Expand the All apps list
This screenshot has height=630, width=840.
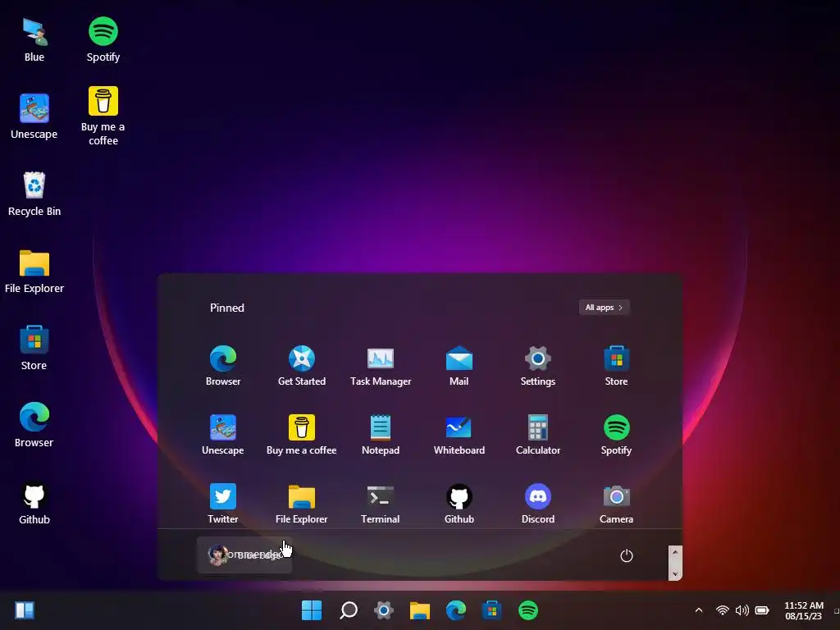604,308
